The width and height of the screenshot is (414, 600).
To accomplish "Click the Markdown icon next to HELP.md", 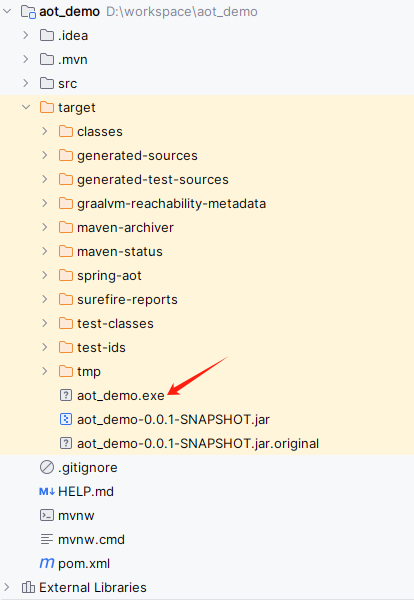I will [x=47, y=491].
